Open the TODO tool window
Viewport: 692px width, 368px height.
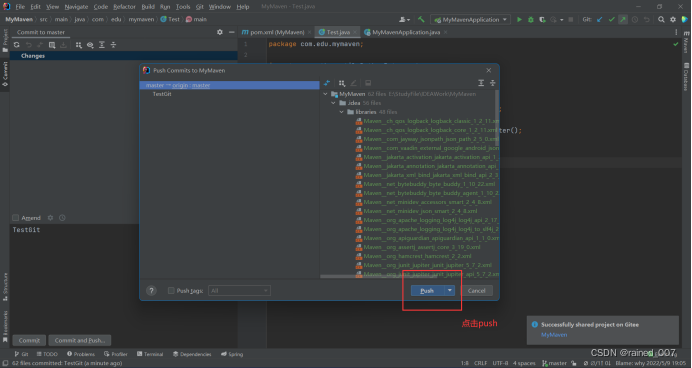click(x=47, y=354)
